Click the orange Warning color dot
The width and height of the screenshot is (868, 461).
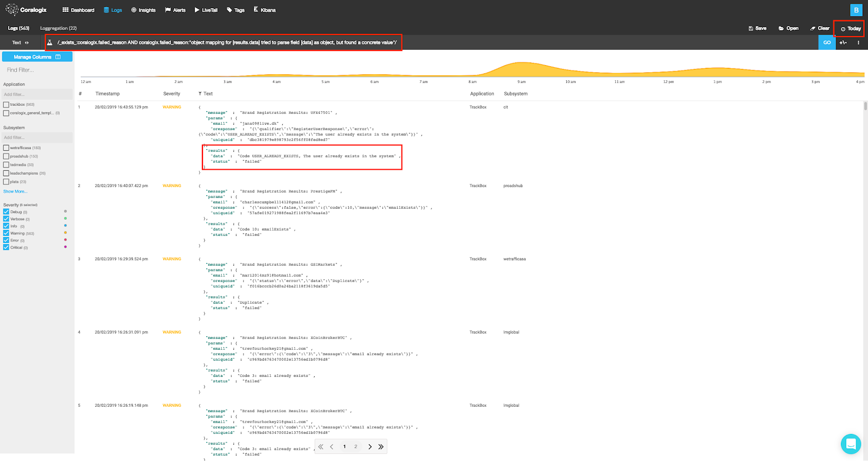tap(66, 233)
